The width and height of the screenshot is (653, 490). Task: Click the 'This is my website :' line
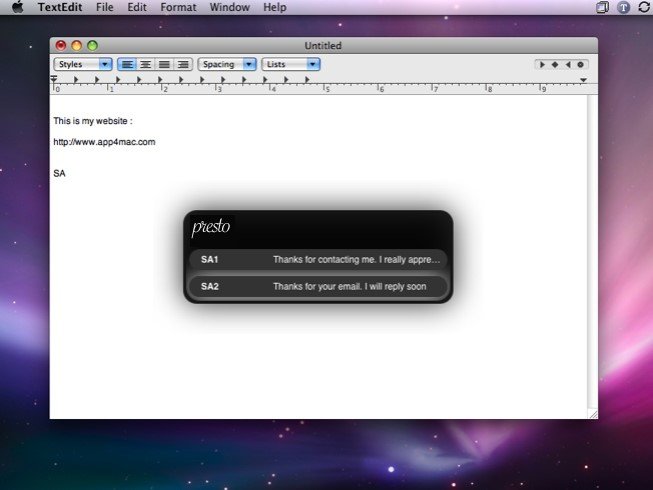click(93, 121)
